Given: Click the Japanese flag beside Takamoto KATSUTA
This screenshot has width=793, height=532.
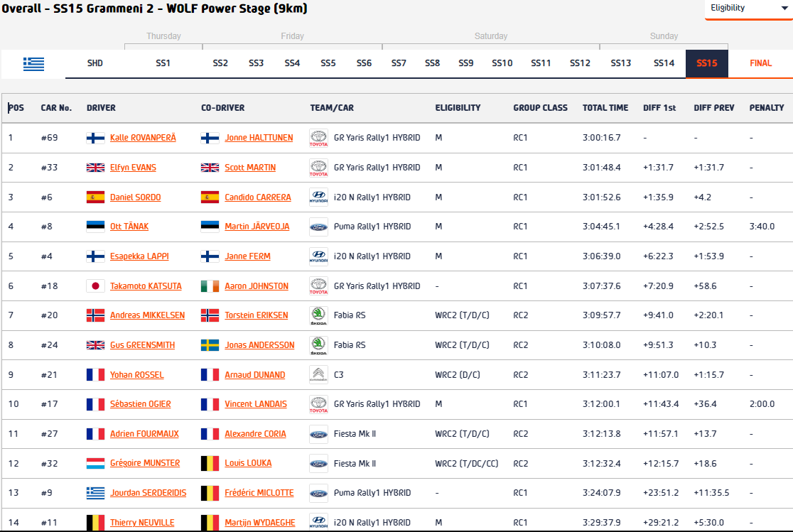Looking at the screenshot, I should point(96,286).
